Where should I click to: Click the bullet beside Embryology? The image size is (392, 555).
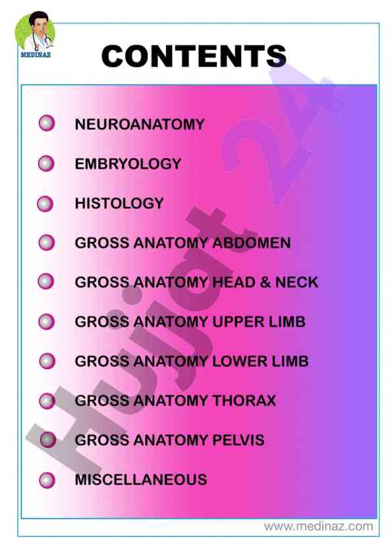tap(46, 163)
